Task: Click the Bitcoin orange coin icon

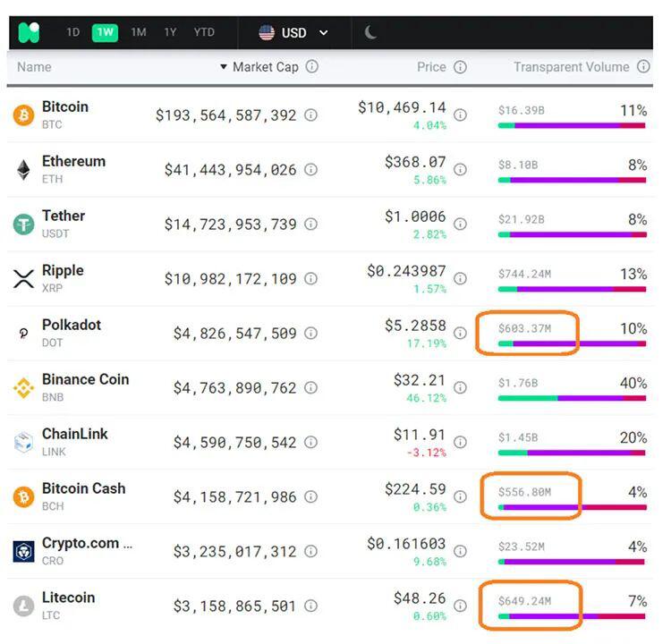Action: click(23, 115)
